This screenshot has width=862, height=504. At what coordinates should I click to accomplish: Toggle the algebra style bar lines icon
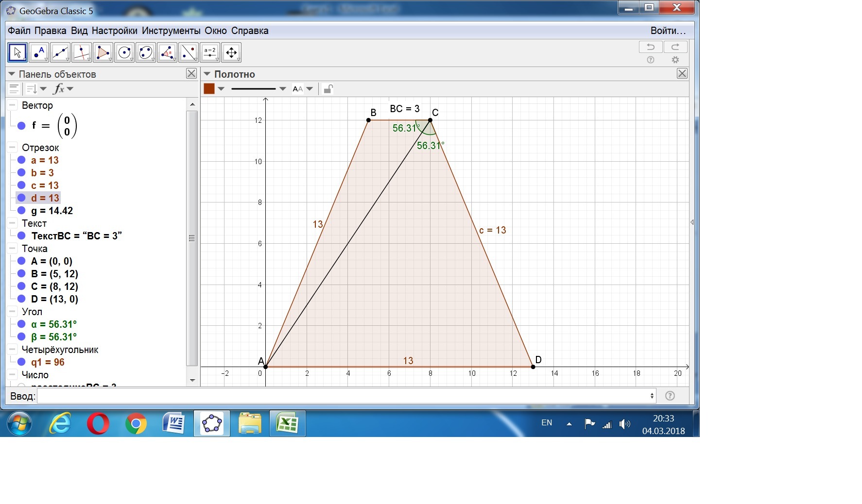(14, 89)
